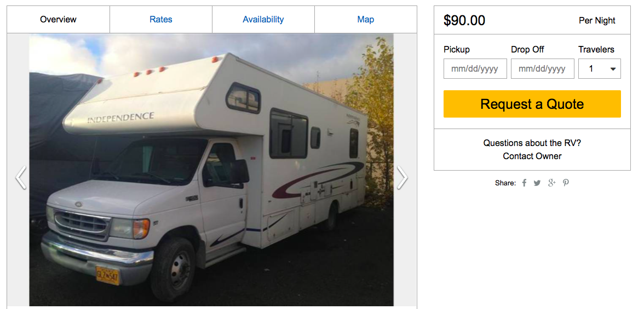The image size is (644, 309).
Task: Switch to the Overview tab
Action: [58, 20]
